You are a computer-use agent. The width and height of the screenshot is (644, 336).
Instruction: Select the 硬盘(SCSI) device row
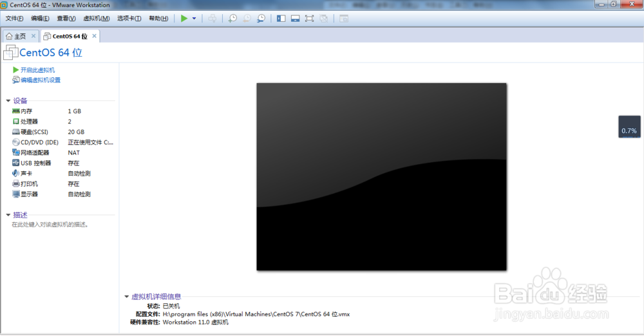(63, 132)
